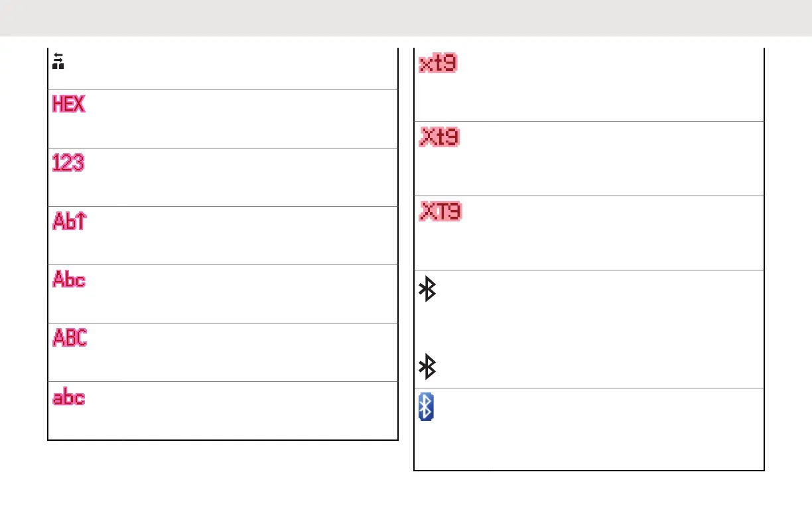This screenshot has height=525, width=812.
Task: Click blank description area right of HEX icon
Action: (239, 119)
